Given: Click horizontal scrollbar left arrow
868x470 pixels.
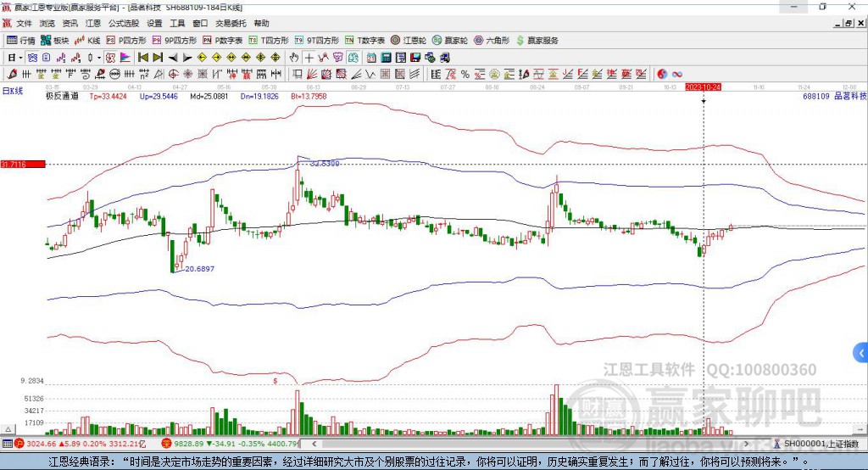Looking at the screenshot, I should pos(314,444).
